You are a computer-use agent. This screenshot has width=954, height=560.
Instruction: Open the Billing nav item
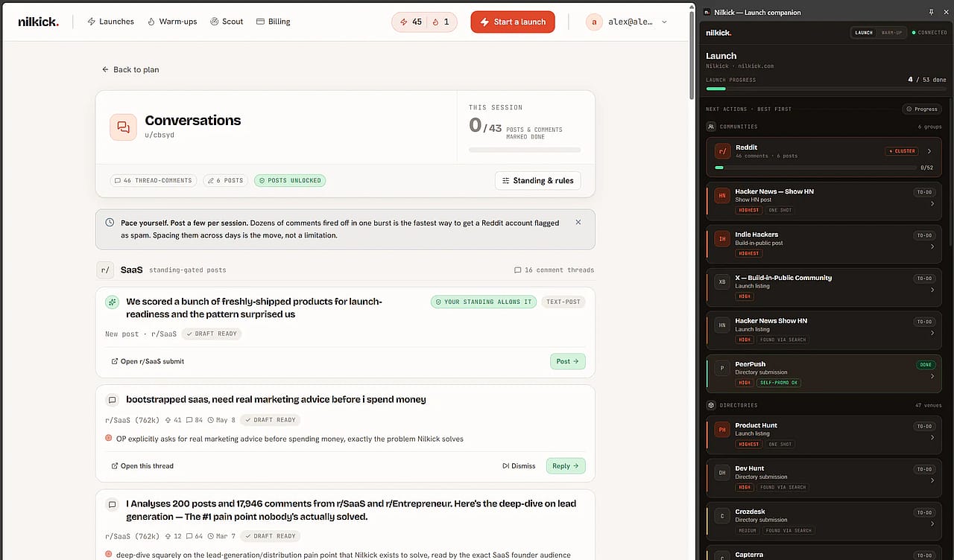[x=273, y=22]
